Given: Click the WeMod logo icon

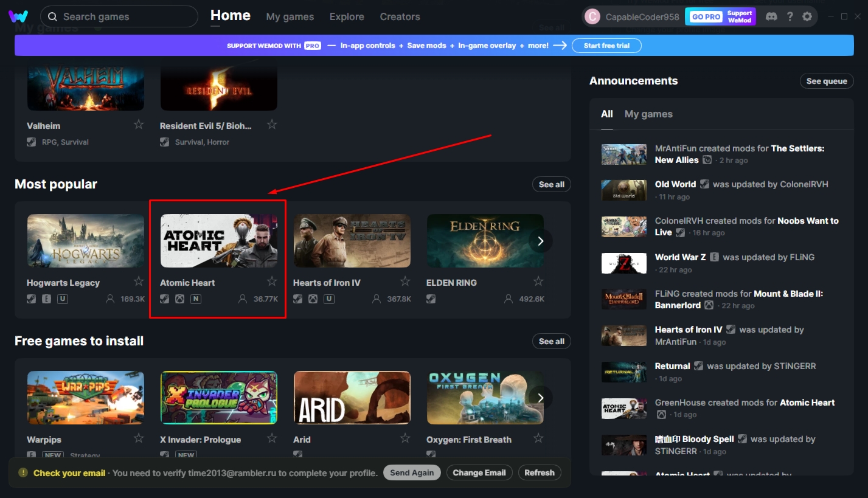Looking at the screenshot, I should pos(18,16).
